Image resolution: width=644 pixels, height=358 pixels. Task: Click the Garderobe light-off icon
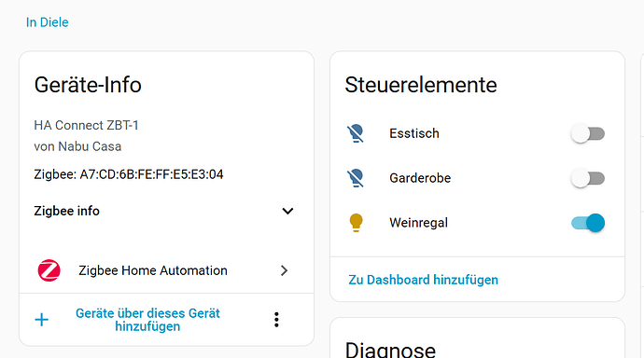coord(356,178)
